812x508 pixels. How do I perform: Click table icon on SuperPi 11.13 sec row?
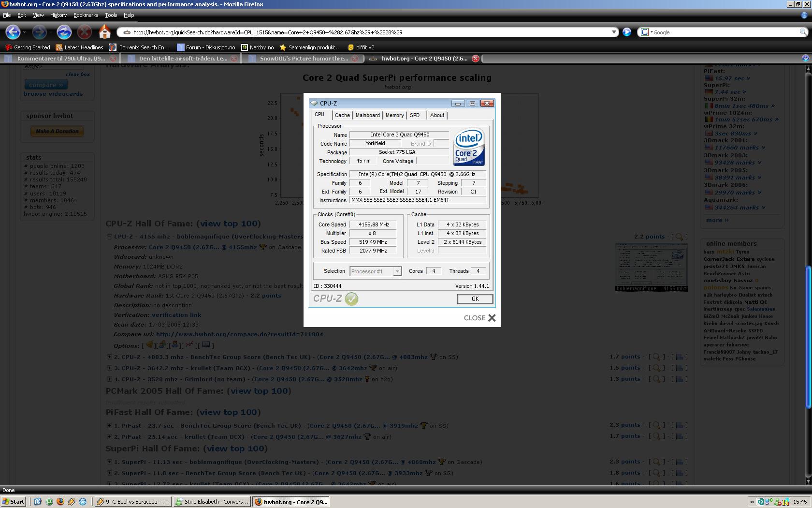679,462
